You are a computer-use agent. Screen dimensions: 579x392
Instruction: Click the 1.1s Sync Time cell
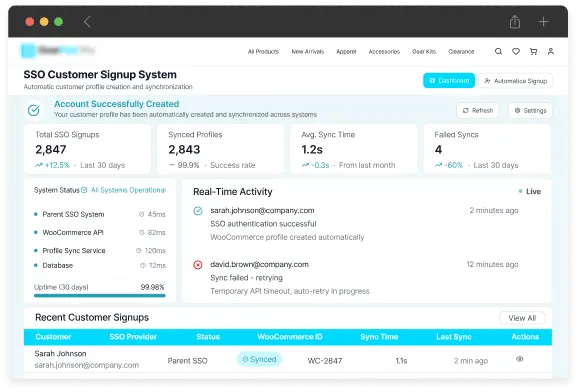401,361
